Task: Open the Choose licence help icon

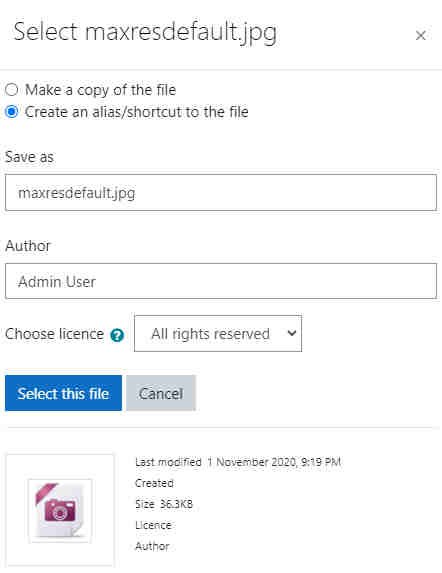Action: pyautogui.click(x=117, y=335)
